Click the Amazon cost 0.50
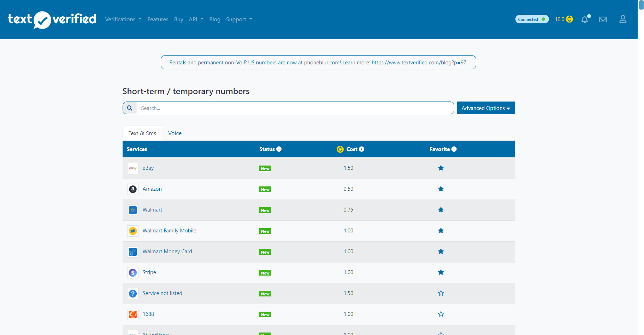Image resolution: width=644 pixels, height=335 pixels. (348, 189)
